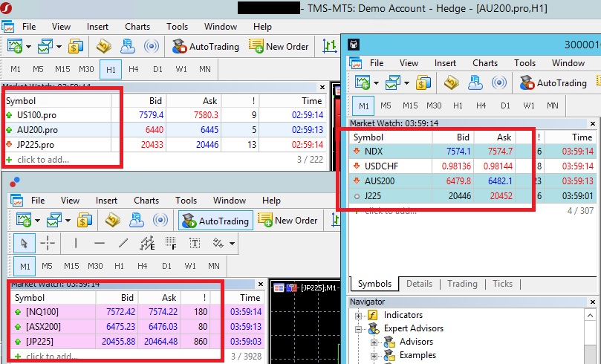The height and width of the screenshot is (364, 601).
Task: Open shapes tool dropdown arrow
Action: tap(232, 244)
